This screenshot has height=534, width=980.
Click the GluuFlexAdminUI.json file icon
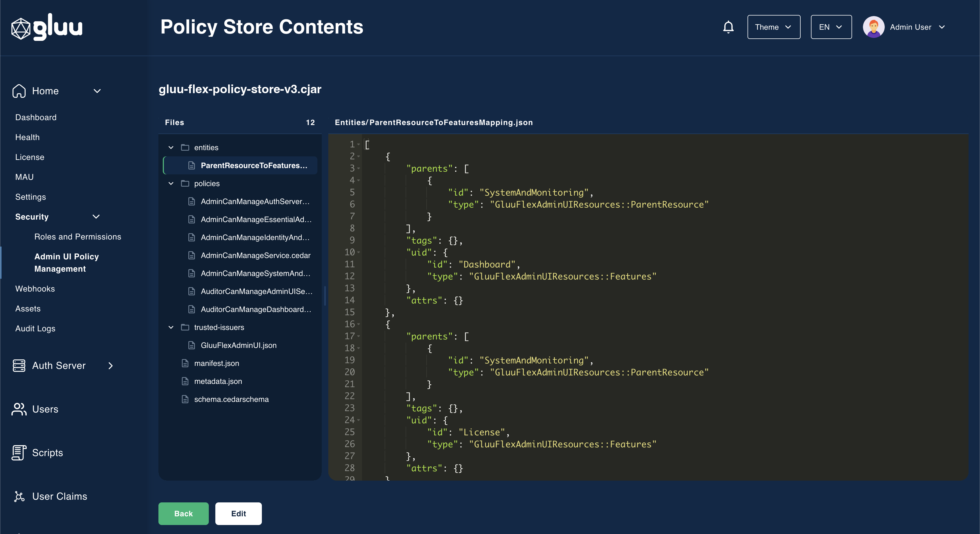pyautogui.click(x=192, y=345)
